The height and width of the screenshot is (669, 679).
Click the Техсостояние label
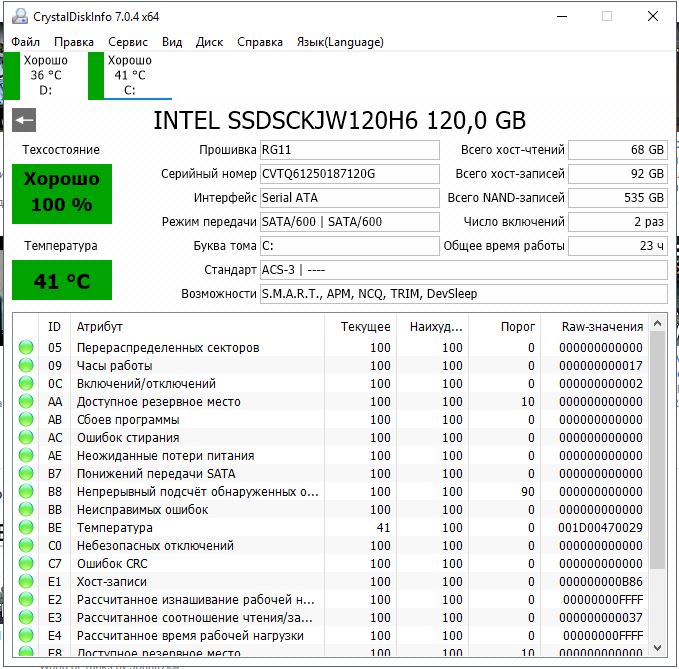click(x=61, y=150)
